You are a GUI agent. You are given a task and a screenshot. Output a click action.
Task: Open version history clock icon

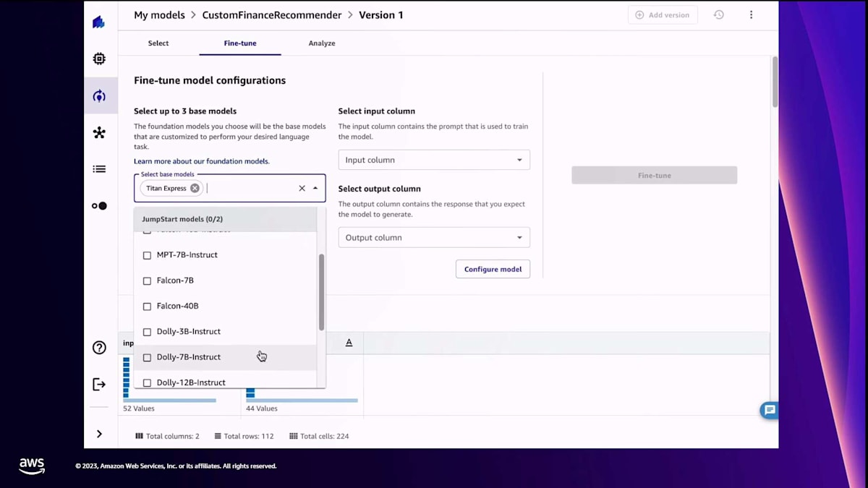[718, 14]
